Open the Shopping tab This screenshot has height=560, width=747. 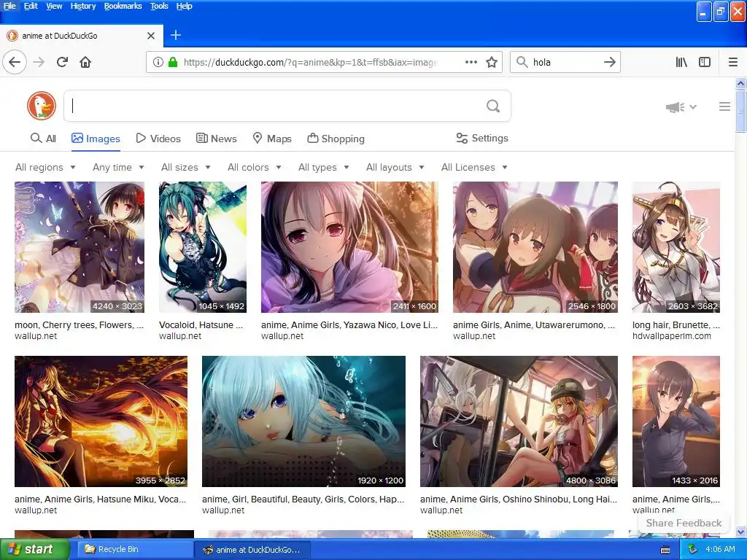tap(336, 139)
